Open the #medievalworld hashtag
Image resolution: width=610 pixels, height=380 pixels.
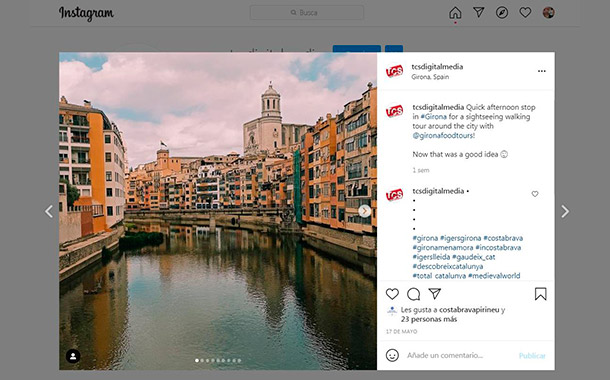pos(494,276)
